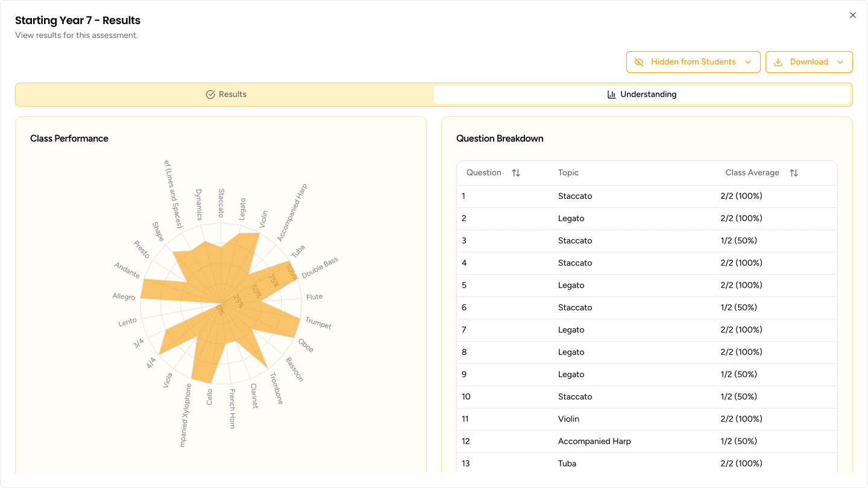Click the Topic column header

click(568, 173)
